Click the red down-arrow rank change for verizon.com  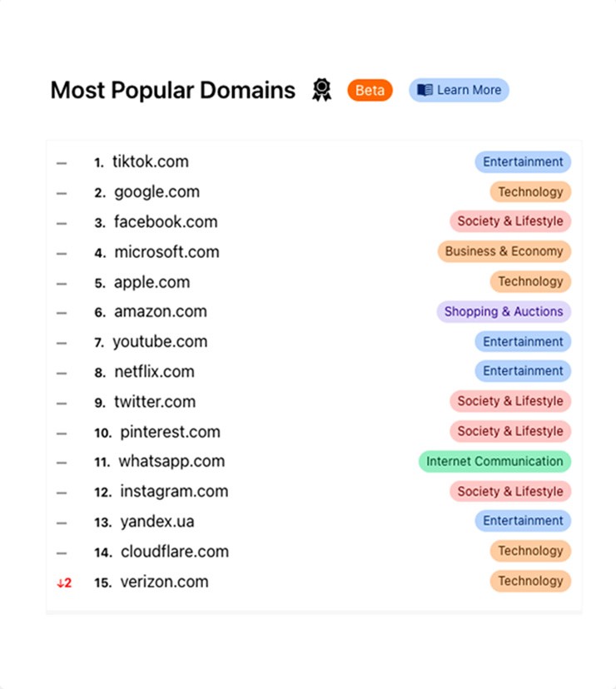(x=64, y=583)
